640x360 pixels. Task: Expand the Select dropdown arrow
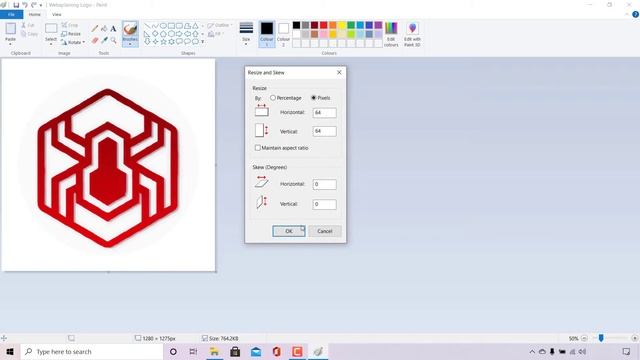[x=51, y=44]
